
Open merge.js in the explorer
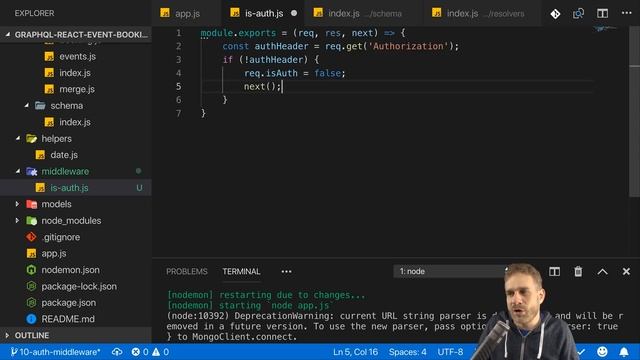coord(77,89)
